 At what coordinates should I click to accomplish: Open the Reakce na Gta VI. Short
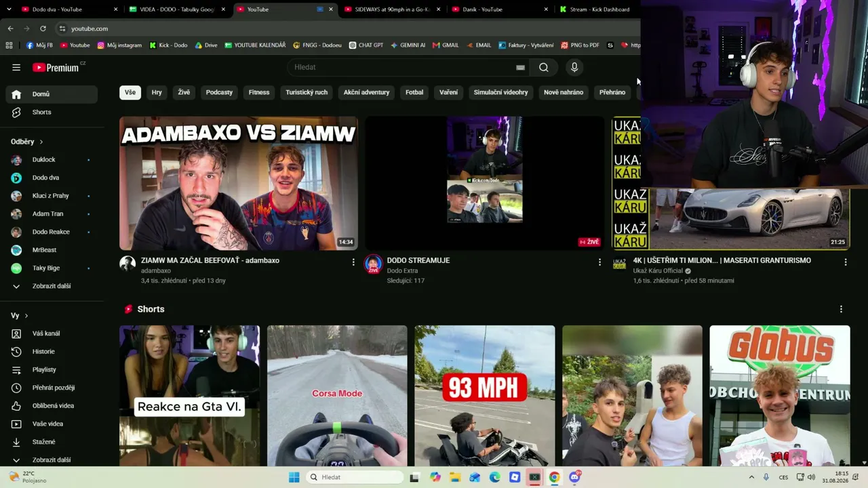click(189, 396)
